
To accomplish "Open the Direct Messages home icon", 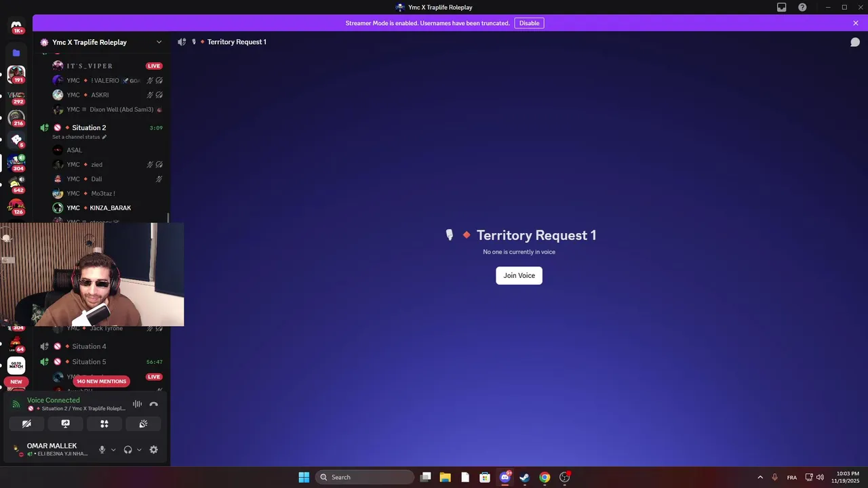I will 16,27.
